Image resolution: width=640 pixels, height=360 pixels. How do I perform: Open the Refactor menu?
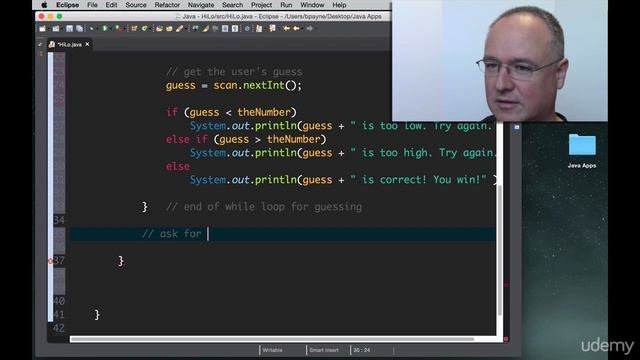(167, 5)
